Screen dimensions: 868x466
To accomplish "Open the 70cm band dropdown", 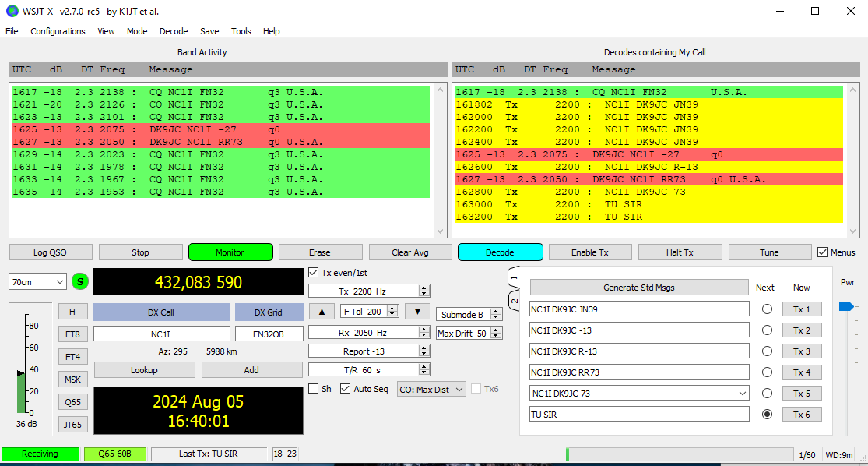I will pos(37,282).
